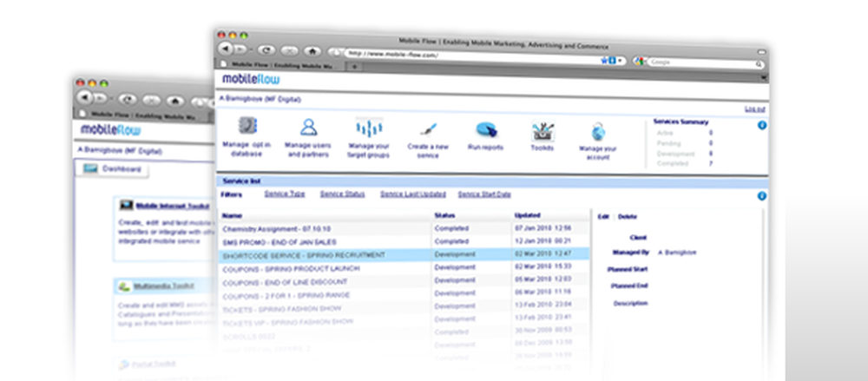Filter by Service Start Date

click(x=484, y=195)
